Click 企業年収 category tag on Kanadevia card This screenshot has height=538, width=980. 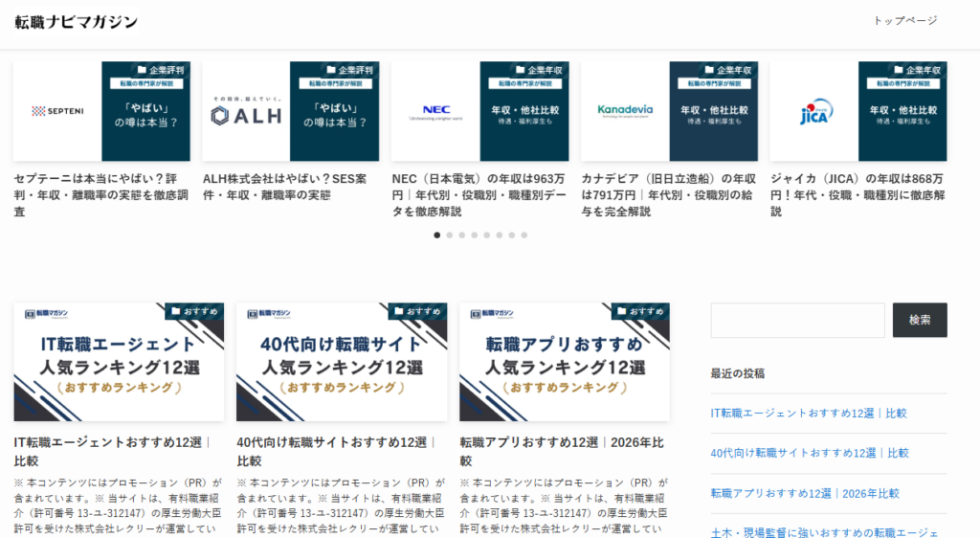pos(728,69)
